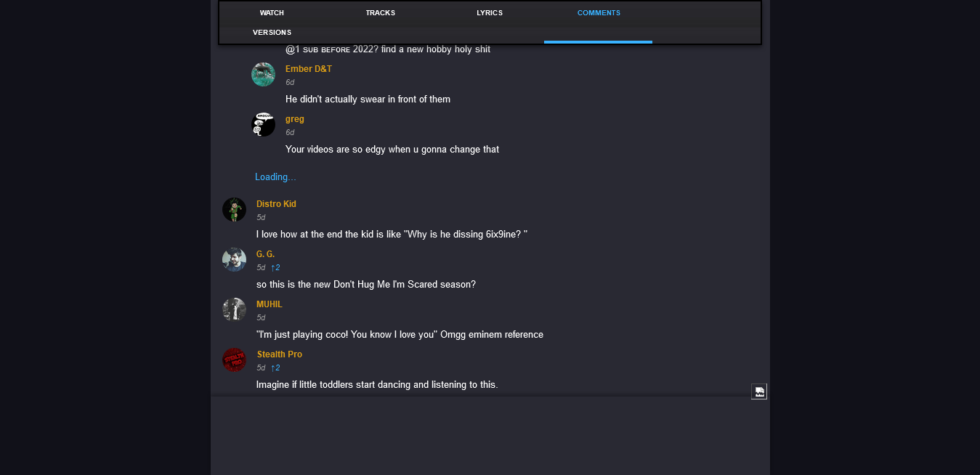Go to the Lyrics tab
Image resolution: width=980 pixels, height=475 pixels.
[x=490, y=13]
